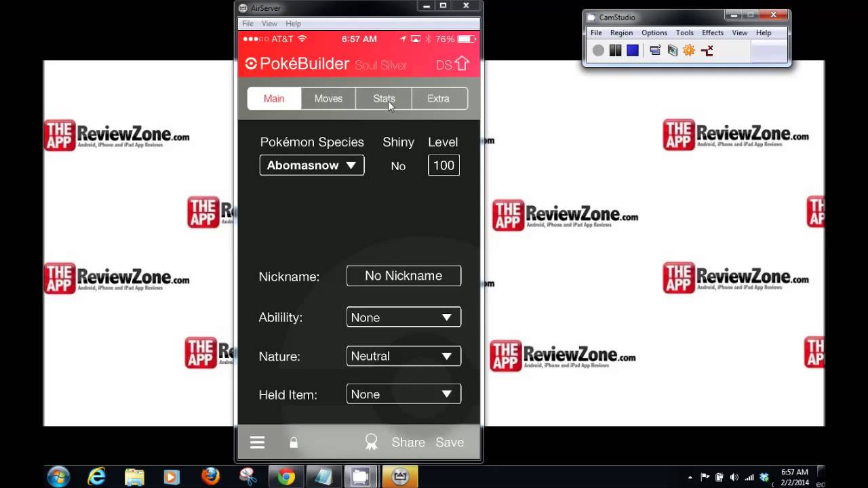The image size is (868, 488).
Task: Click the network signal tray icon
Action: (749, 477)
